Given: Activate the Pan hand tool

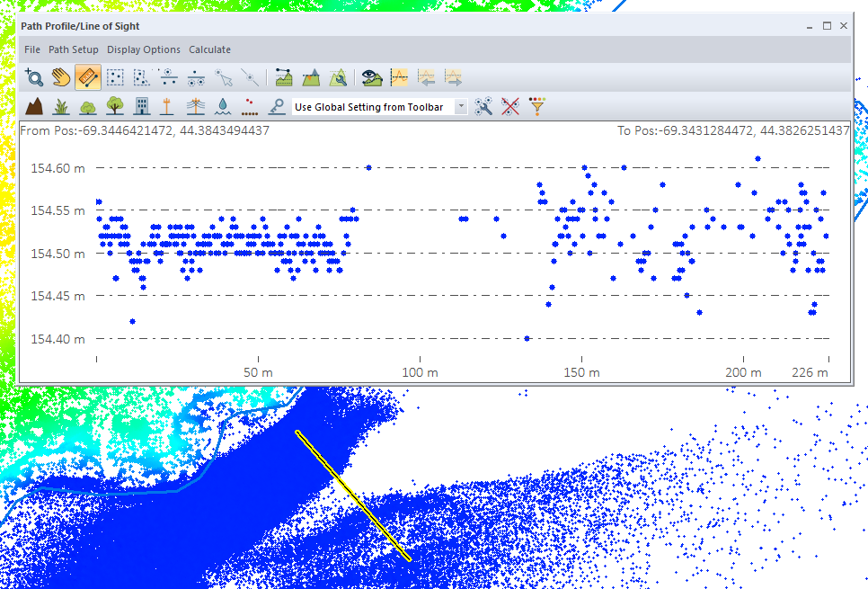Looking at the screenshot, I should click(60, 78).
